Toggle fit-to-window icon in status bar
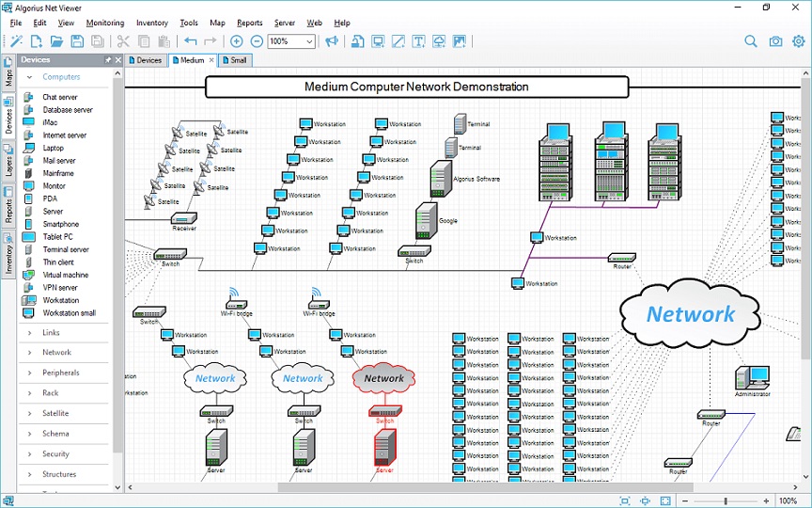 point(625,500)
